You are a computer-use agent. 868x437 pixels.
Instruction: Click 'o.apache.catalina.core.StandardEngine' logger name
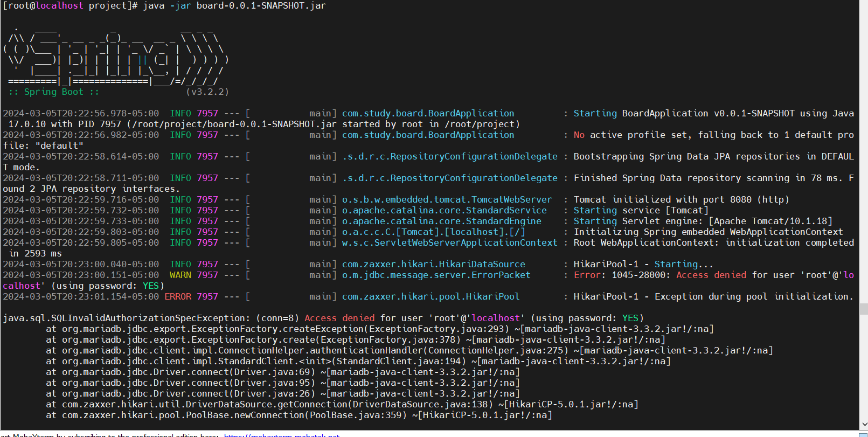(442, 221)
